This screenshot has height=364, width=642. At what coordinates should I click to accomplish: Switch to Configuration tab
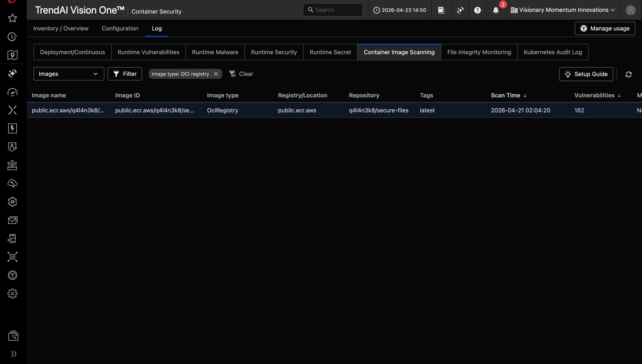click(120, 29)
